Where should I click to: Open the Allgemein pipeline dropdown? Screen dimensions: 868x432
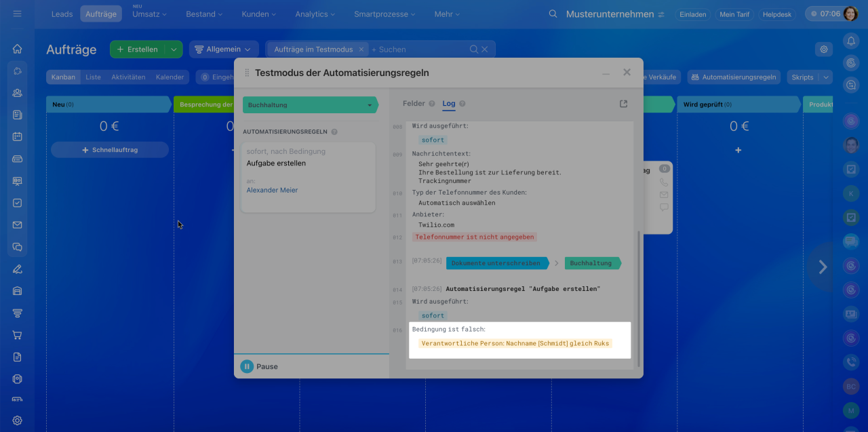pyautogui.click(x=223, y=50)
